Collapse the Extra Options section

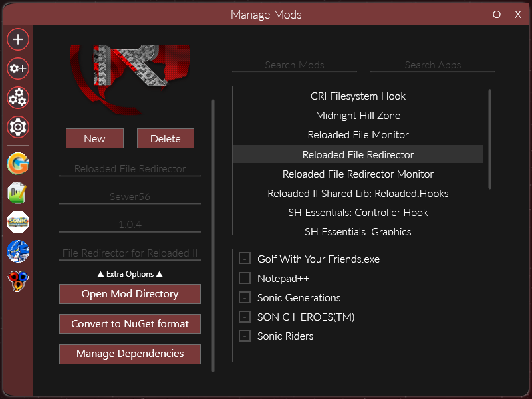130,274
